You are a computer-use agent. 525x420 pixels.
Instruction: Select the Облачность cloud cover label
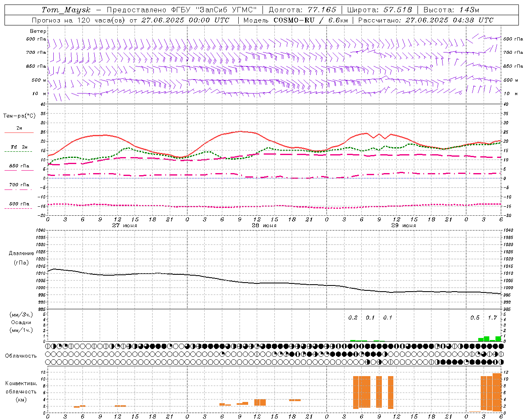tap(21, 356)
